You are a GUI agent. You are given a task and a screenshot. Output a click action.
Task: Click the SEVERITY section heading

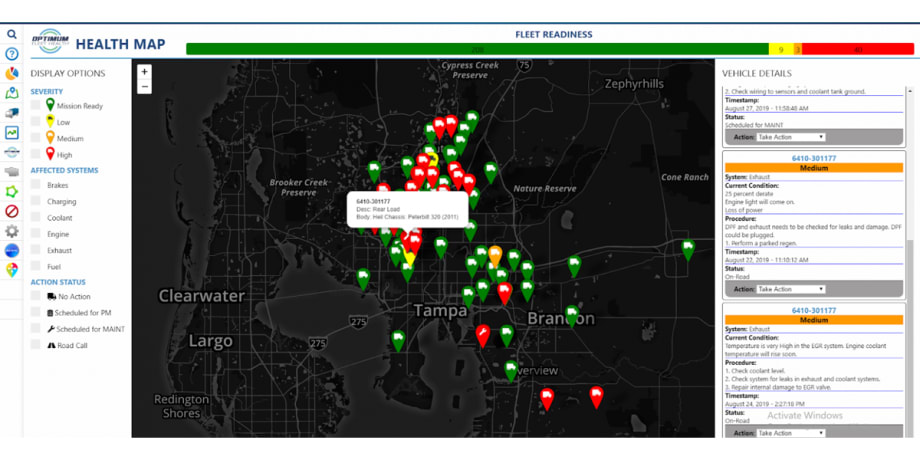click(x=47, y=92)
